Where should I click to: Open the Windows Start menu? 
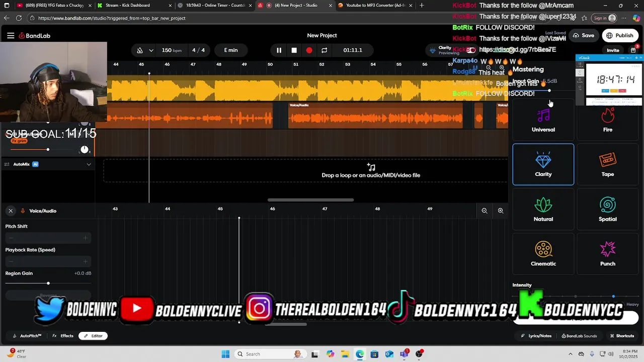(225, 354)
